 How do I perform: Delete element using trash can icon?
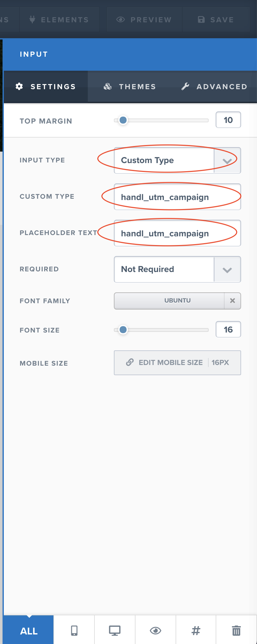point(236,630)
